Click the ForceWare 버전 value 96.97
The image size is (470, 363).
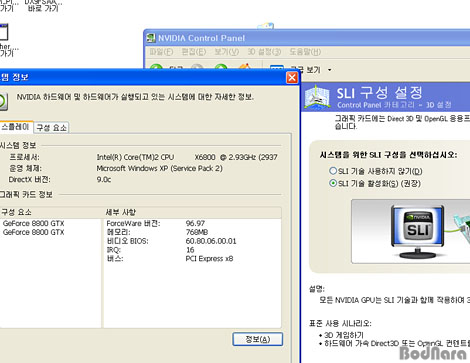point(195,223)
